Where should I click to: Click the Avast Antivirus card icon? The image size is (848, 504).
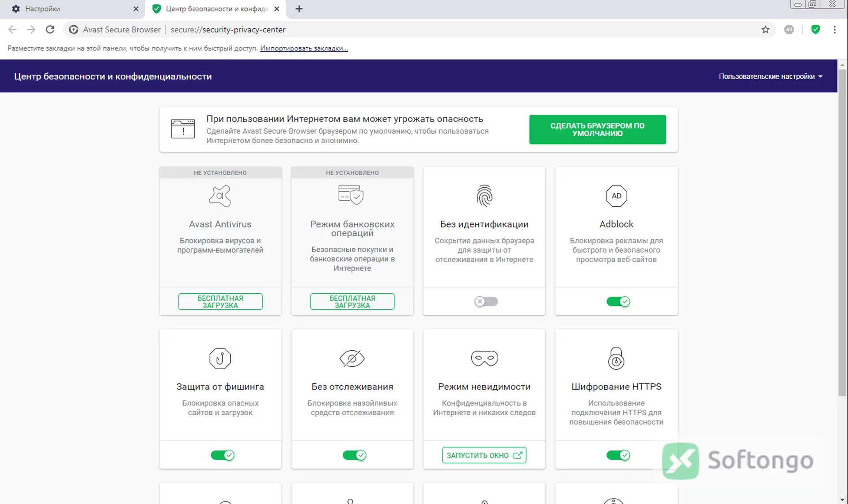click(220, 196)
